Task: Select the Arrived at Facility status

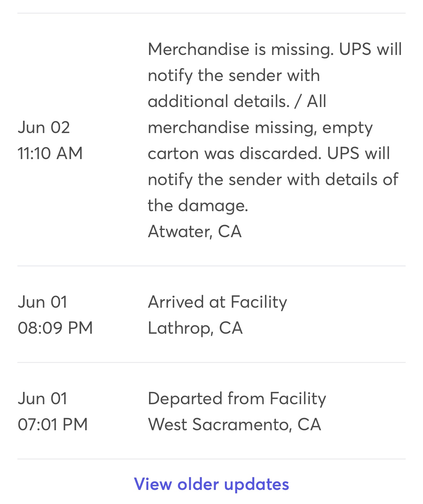Action: pos(217,302)
